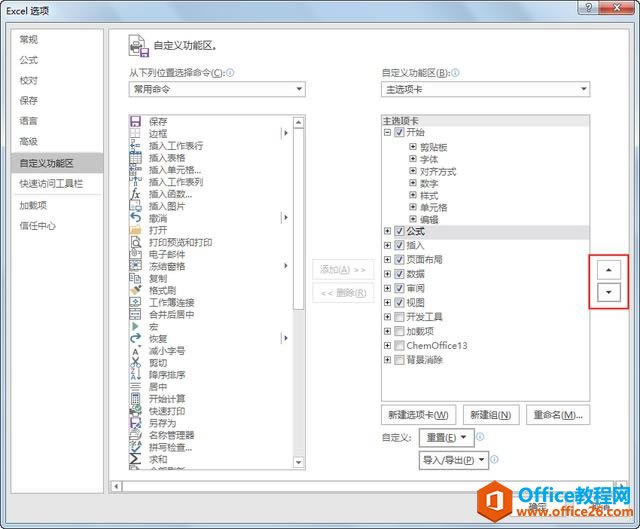Select the 保存 command save icon
Image resolution: width=640 pixels, height=529 pixels.
[135, 121]
